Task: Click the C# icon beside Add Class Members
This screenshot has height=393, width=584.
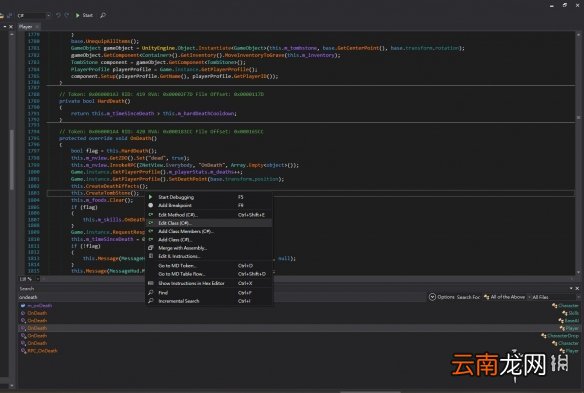Action: [x=150, y=231]
